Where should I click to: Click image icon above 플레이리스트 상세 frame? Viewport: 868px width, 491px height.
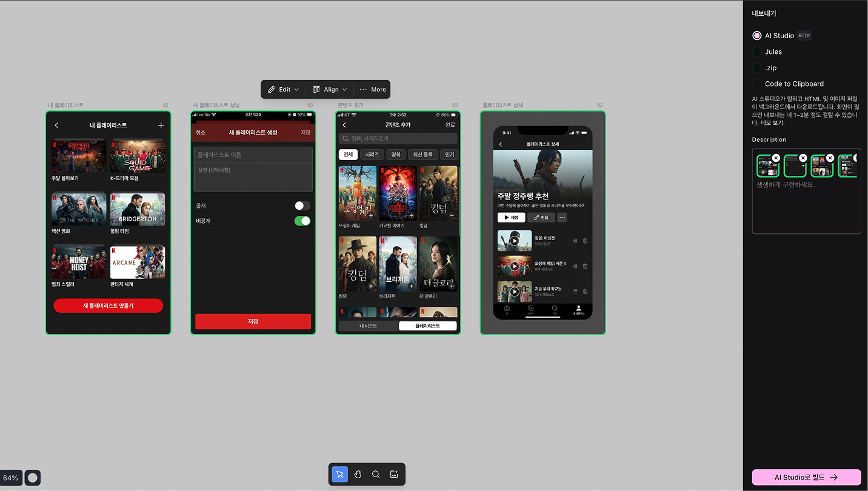pyautogui.click(x=600, y=105)
